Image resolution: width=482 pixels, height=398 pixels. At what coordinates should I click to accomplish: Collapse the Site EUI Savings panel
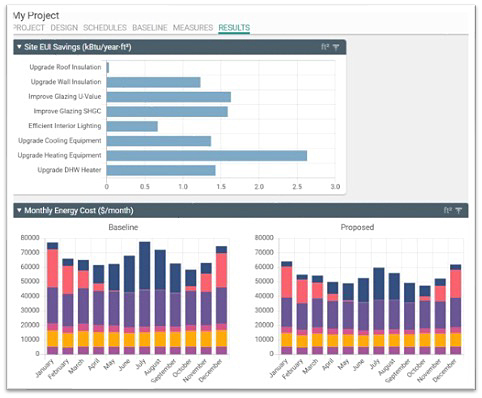pos(19,47)
